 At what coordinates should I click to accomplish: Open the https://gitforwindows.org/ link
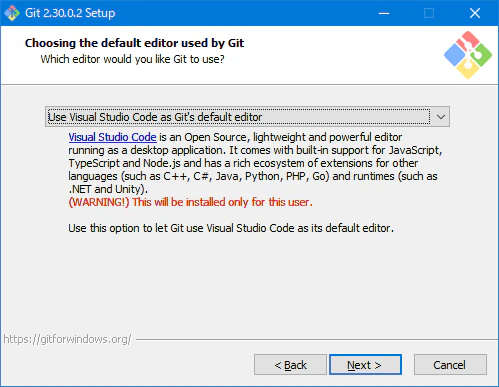coord(67,339)
